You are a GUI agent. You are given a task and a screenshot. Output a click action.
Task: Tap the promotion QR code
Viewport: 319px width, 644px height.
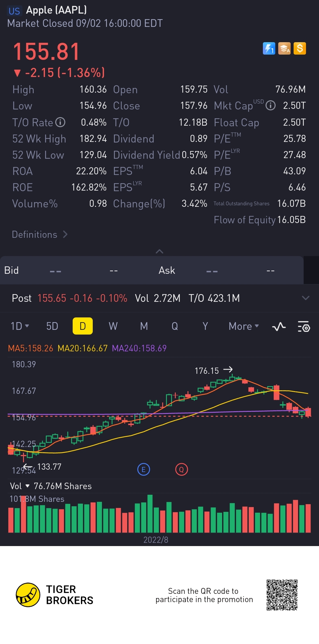[282, 595]
